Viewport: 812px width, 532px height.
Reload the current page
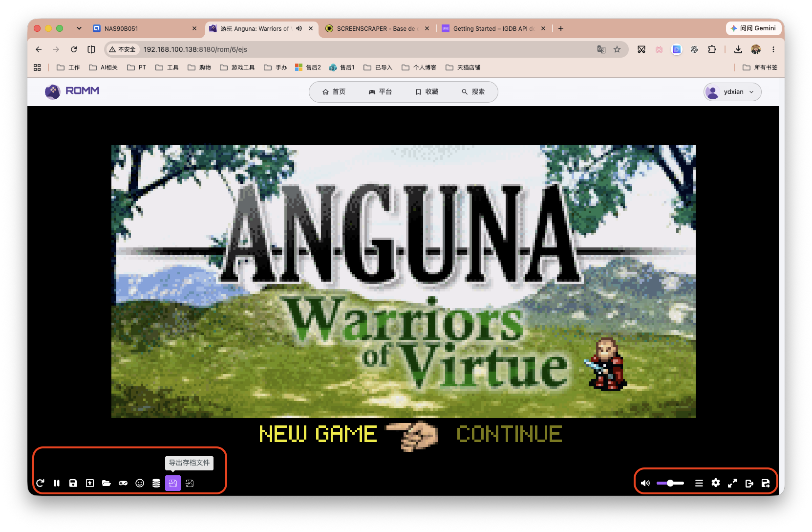pos(74,49)
